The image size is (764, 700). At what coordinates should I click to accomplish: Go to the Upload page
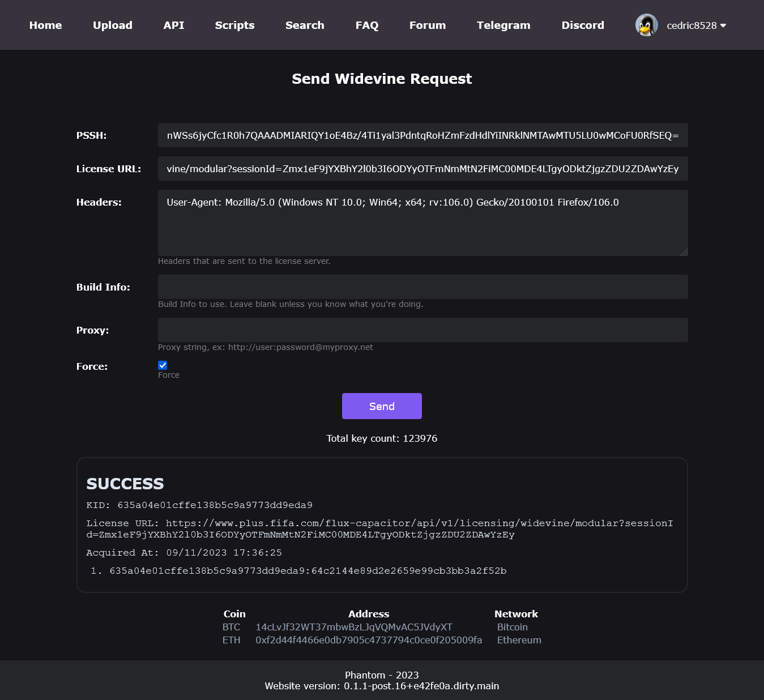[x=113, y=25]
